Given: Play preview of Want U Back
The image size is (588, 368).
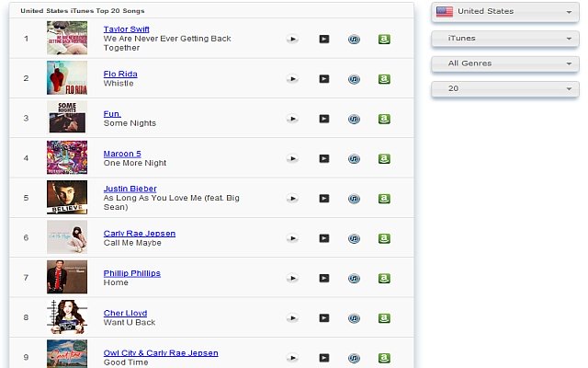Looking at the screenshot, I should pyautogui.click(x=292, y=318).
